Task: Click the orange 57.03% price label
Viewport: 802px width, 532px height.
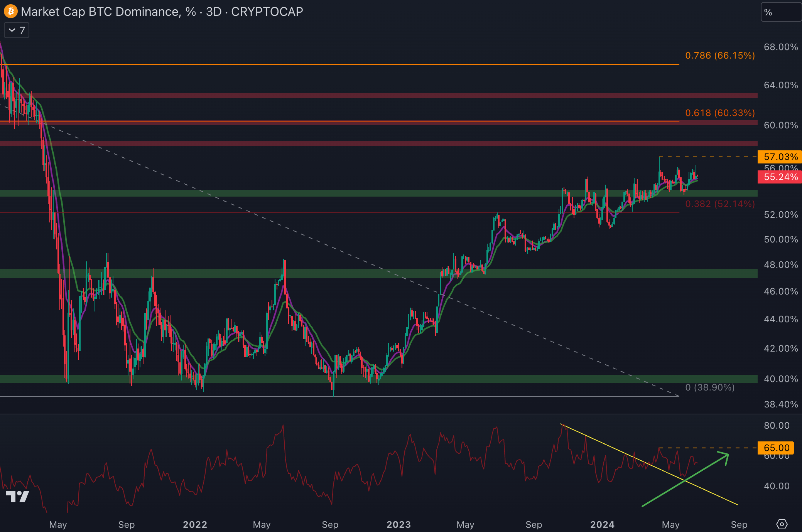Action: (780, 157)
